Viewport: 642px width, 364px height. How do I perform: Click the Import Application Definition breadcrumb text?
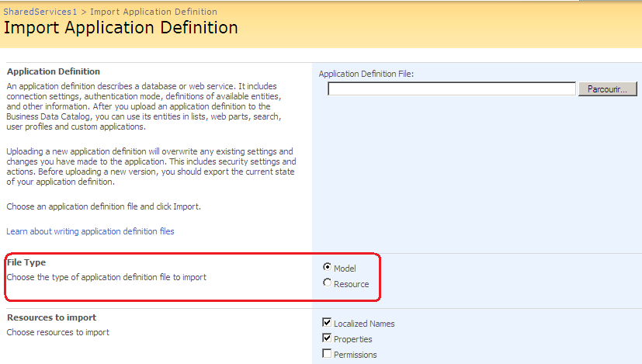[154, 12]
